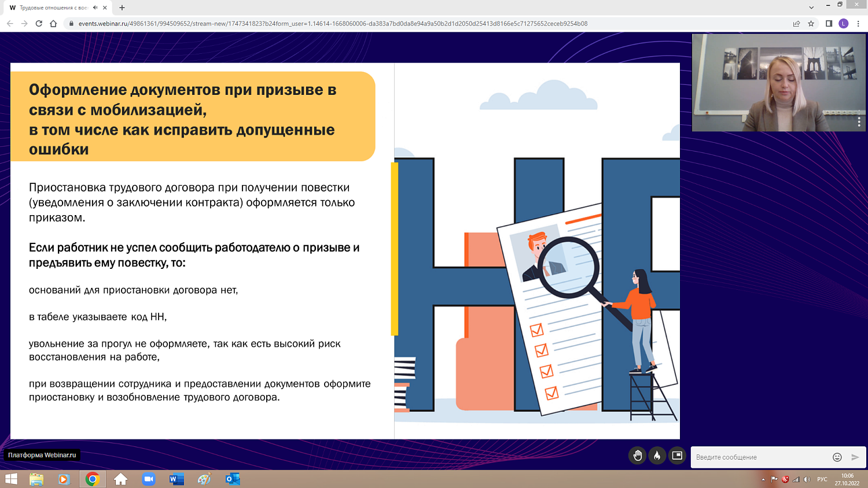
Task: Open Outlook from the taskbar
Action: (233, 479)
